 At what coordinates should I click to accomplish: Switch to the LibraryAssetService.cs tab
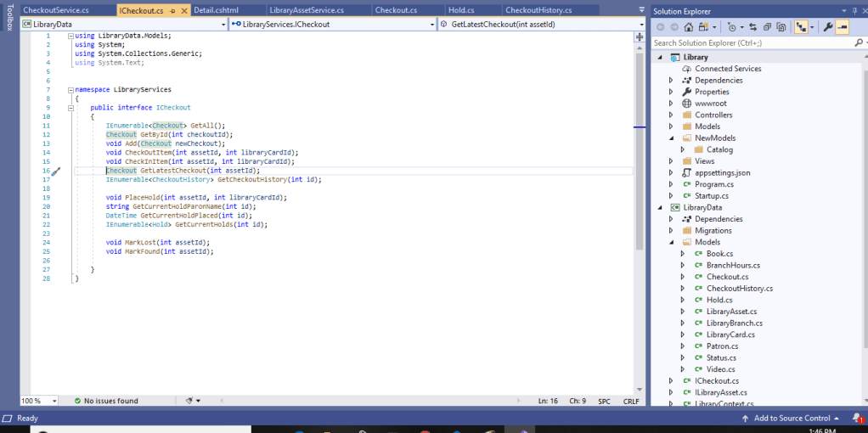(306, 10)
